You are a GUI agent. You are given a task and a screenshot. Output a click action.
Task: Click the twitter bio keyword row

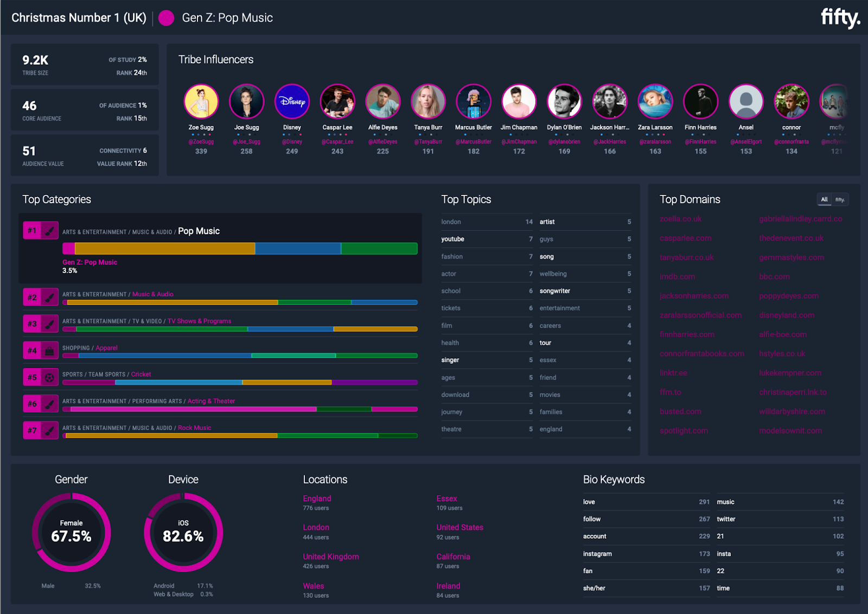[780, 519]
